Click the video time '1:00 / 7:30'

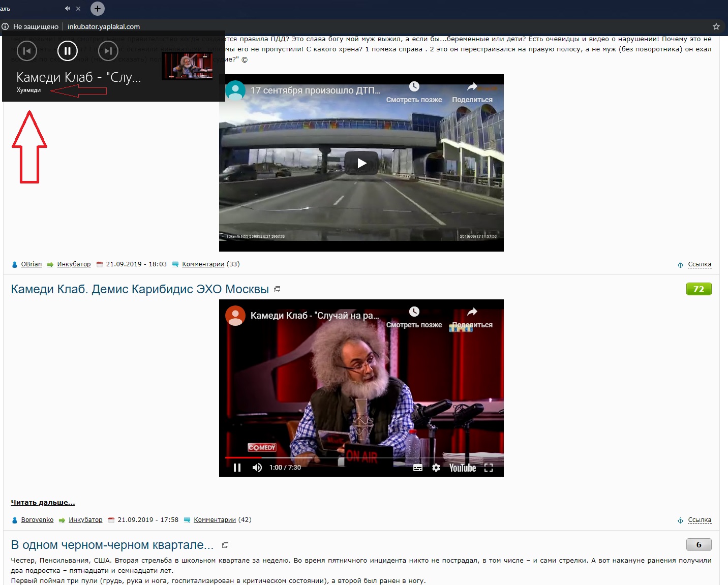pos(285,468)
